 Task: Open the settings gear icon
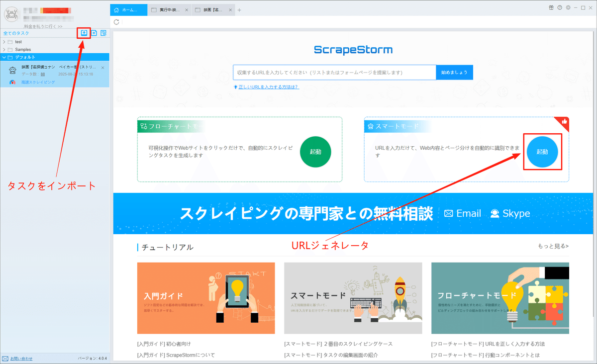point(568,7)
